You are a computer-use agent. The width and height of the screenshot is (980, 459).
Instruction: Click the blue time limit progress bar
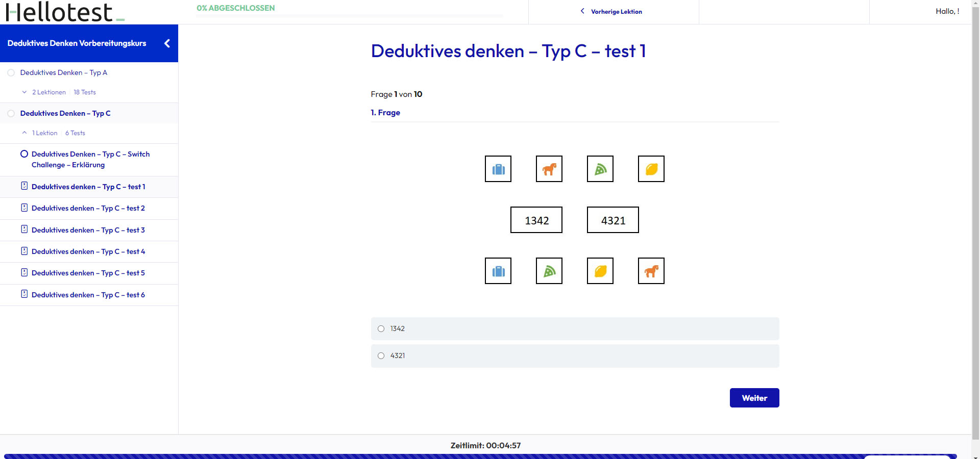click(480, 456)
